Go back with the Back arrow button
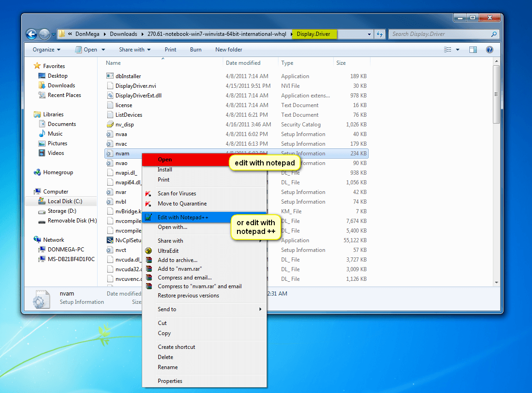 (32, 34)
